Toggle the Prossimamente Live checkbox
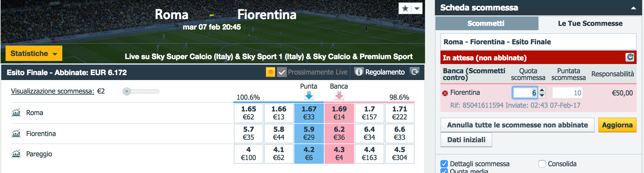Viewport: 644px width, 173px height. click(282, 72)
